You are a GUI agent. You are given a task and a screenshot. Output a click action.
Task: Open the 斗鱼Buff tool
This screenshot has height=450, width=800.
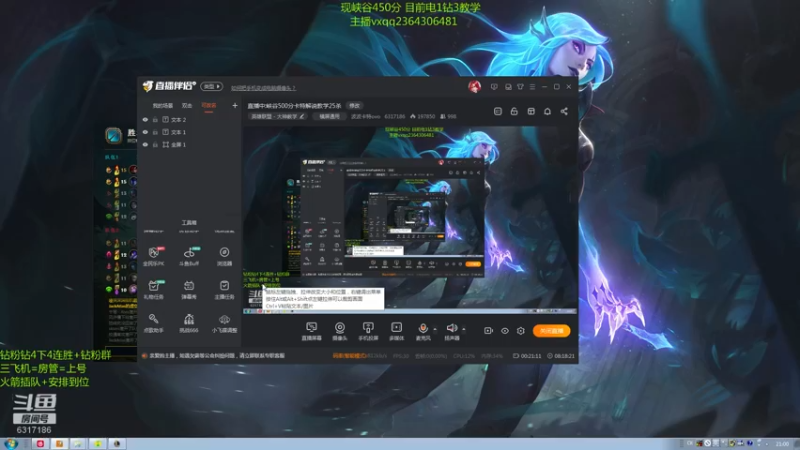(189, 257)
